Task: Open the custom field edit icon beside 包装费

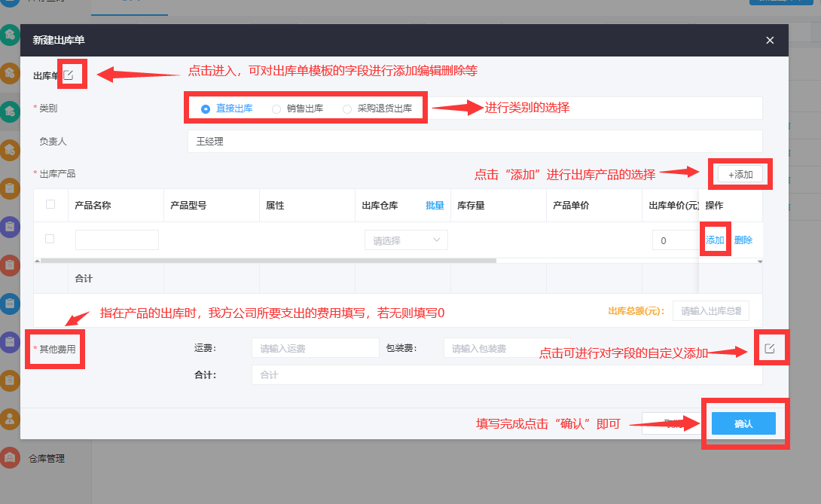Action: click(769, 348)
